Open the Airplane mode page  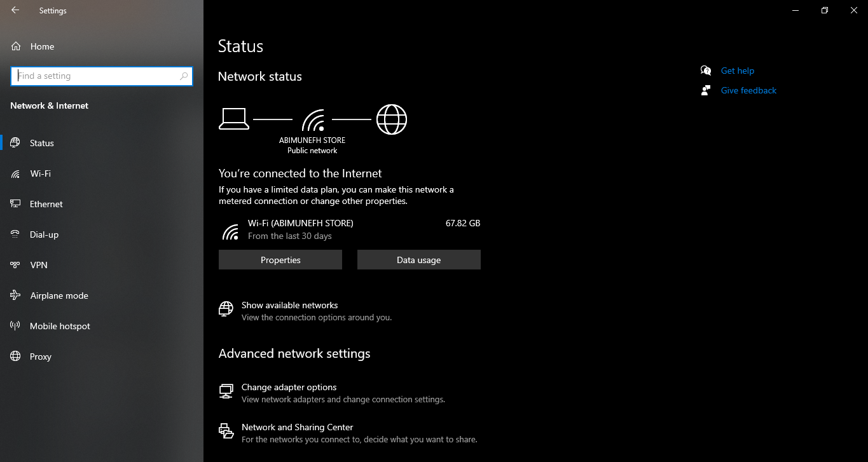[102, 296]
